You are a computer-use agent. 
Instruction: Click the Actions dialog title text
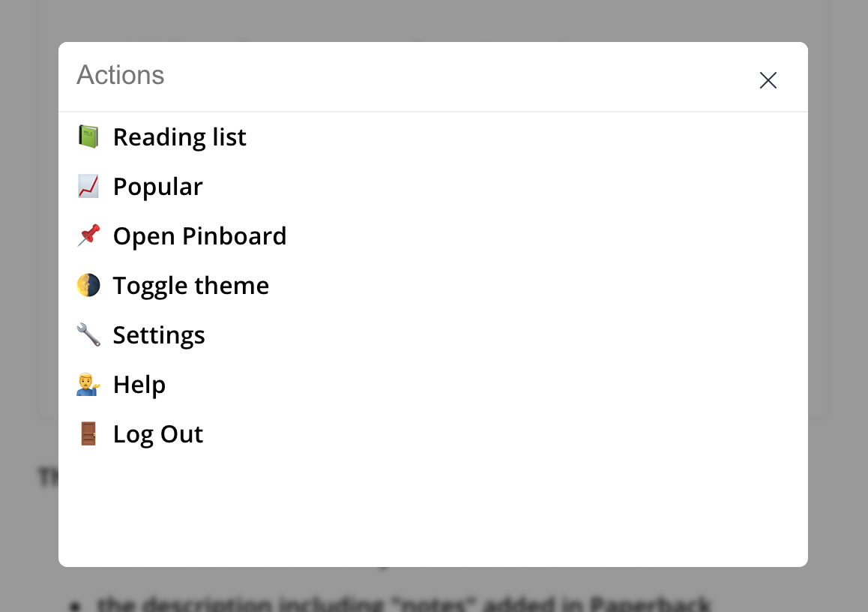[x=120, y=75]
